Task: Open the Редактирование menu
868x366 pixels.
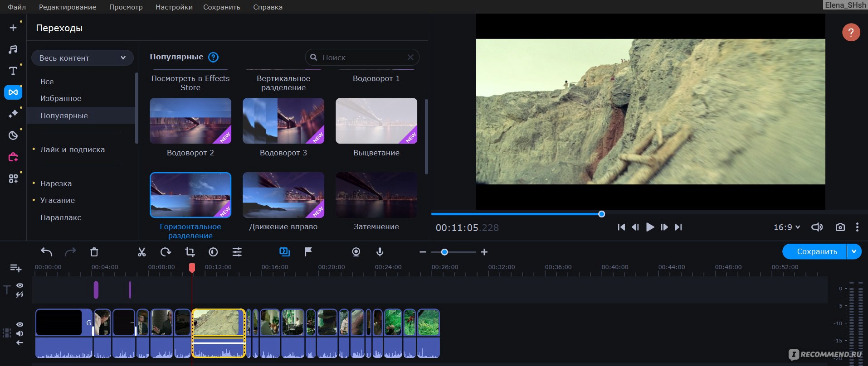Action: click(x=68, y=7)
